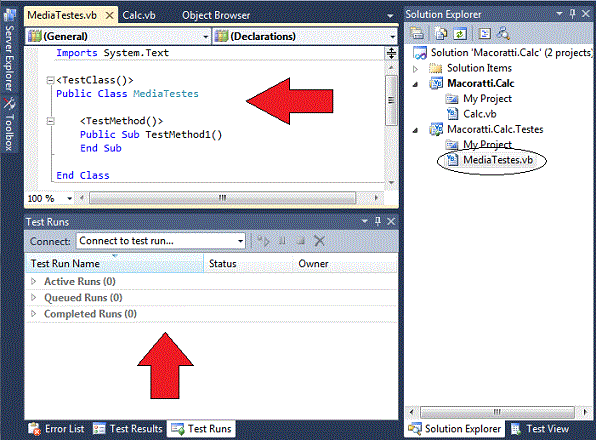Click Properties icon in Solution Explorer toolbar
Viewport: 596px width, 440px height.
[x=417, y=34]
